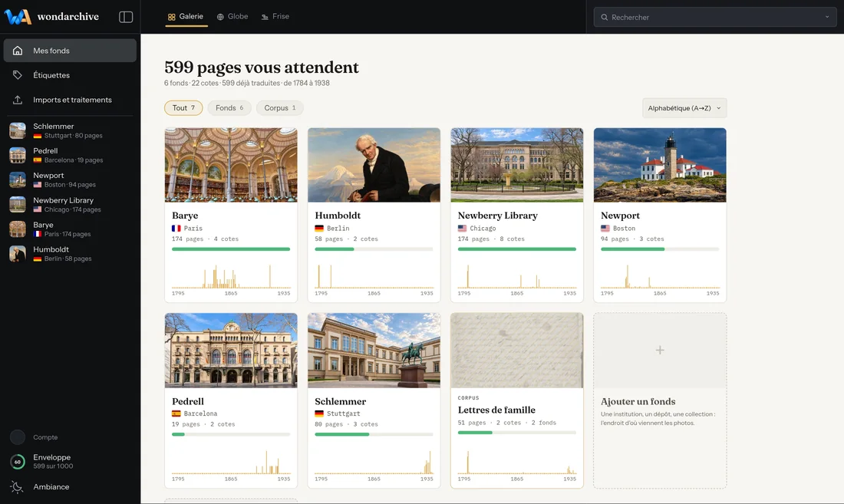
Task: Click the Newberry Library card title
Action: (498, 215)
